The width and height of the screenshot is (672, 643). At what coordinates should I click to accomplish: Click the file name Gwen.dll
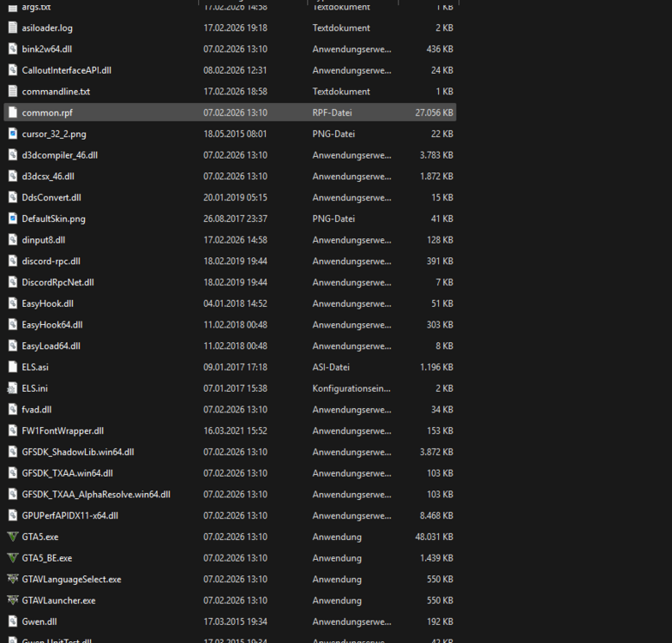click(39, 622)
